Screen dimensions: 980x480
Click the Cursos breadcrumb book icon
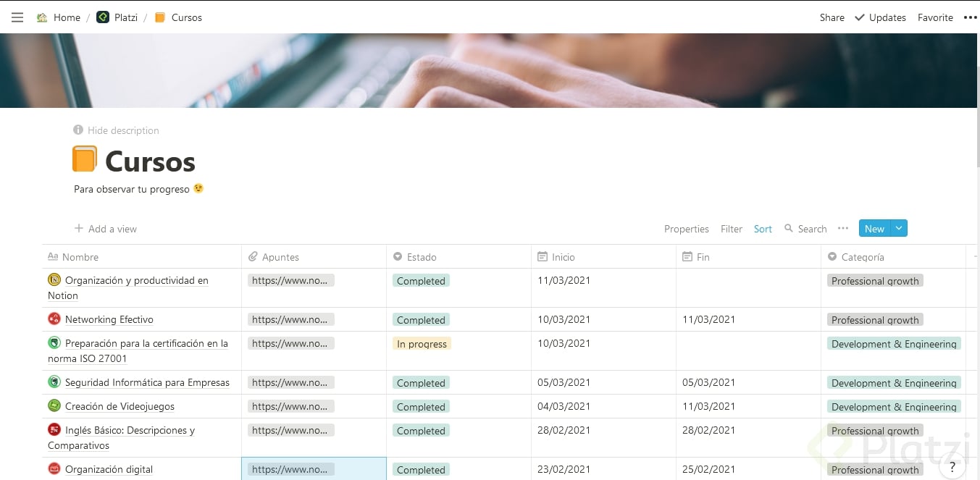click(x=160, y=17)
